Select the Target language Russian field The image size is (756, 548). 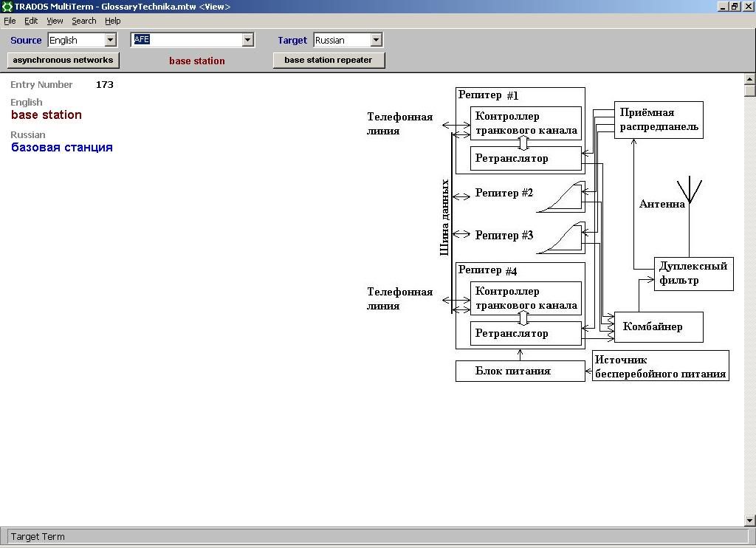(x=343, y=40)
